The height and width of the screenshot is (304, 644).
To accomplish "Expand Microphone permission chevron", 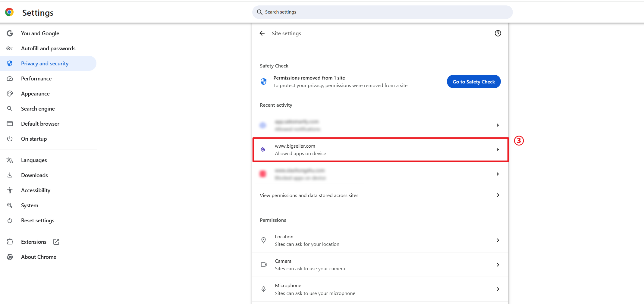I will 498,289.
